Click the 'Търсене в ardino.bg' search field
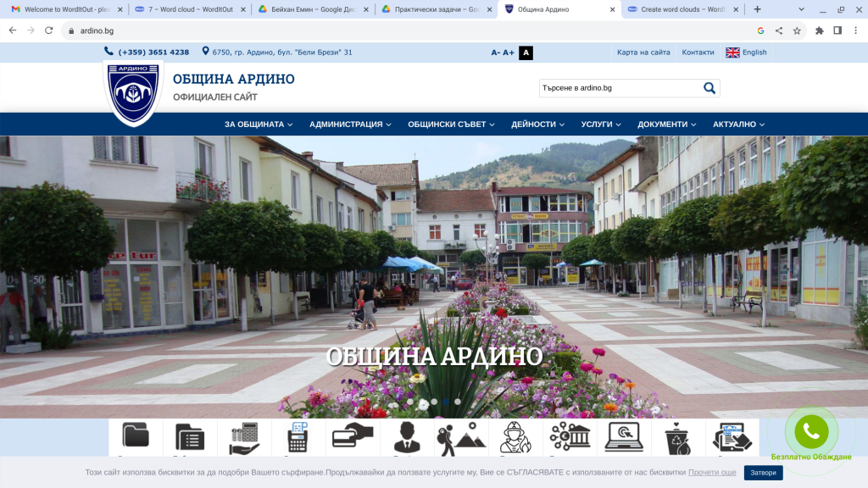 click(x=619, y=88)
